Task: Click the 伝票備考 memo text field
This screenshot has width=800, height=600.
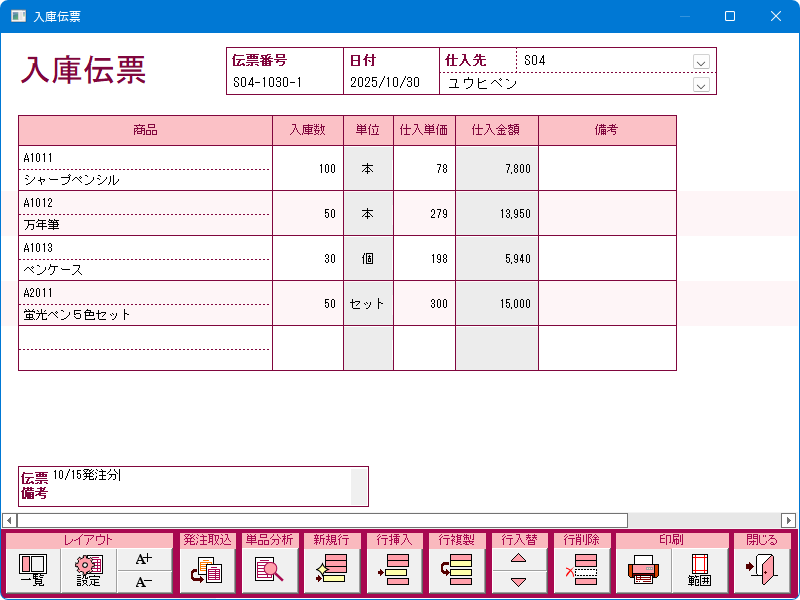Action: coord(200,486)
